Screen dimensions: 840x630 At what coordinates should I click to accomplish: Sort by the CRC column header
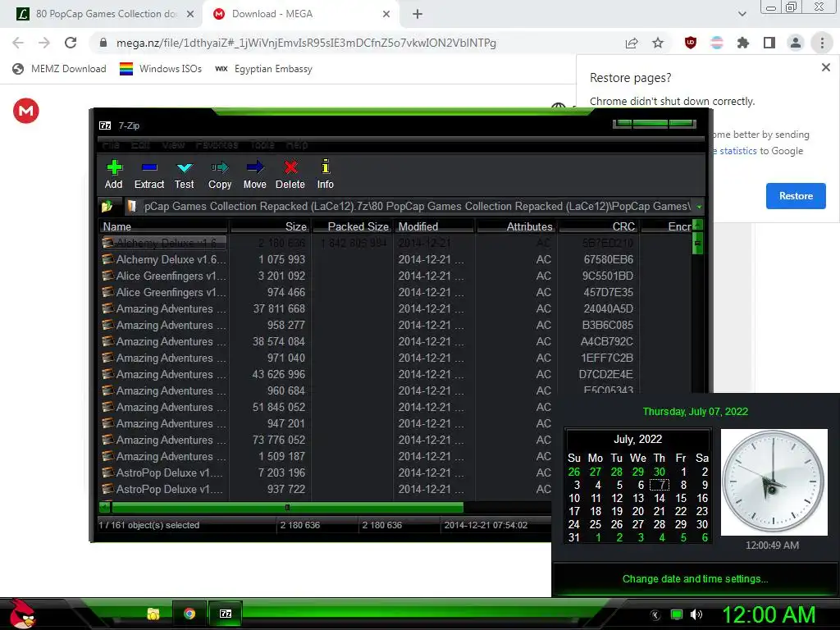coord(598,226)
